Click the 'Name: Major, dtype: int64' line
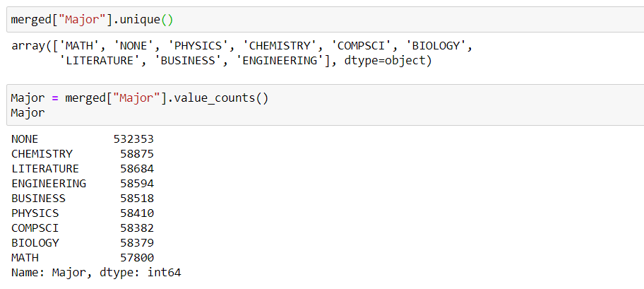Viewport: 644px width, 289px height. point(96,273)
